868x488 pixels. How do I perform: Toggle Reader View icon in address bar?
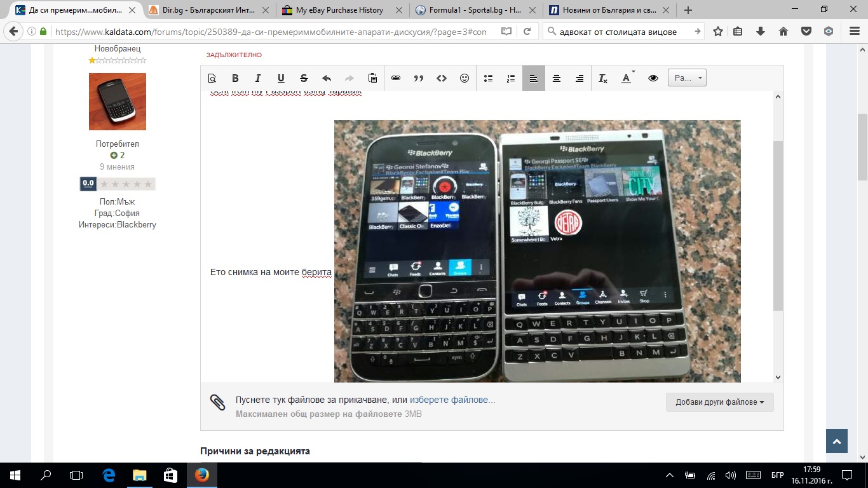point(506,32)
